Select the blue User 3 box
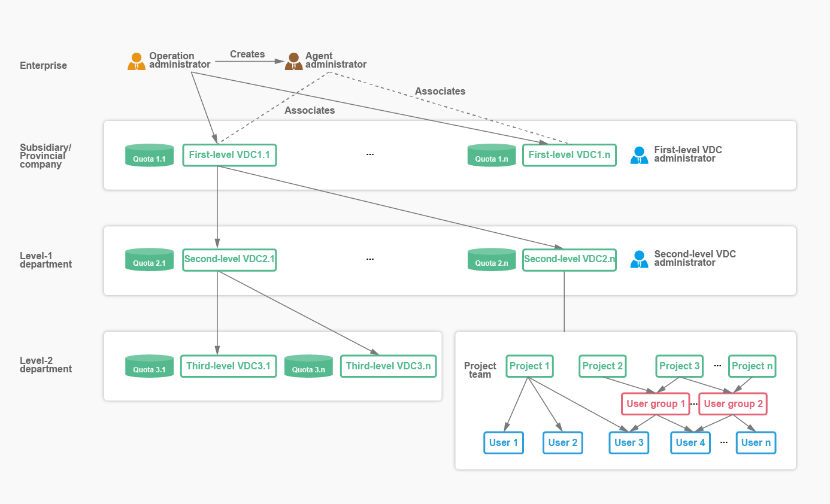The height and width of the screenshot is (504, 830). click(x=629, y=443)
